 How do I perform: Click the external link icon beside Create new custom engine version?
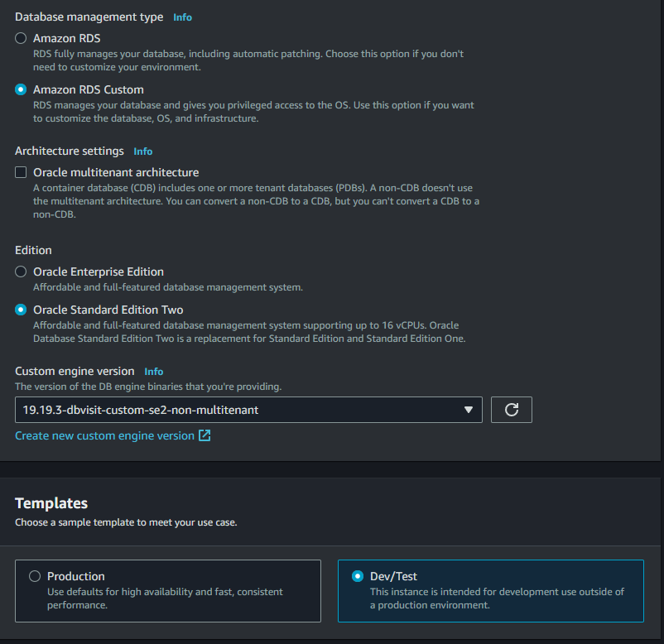[x=205, y=435]
